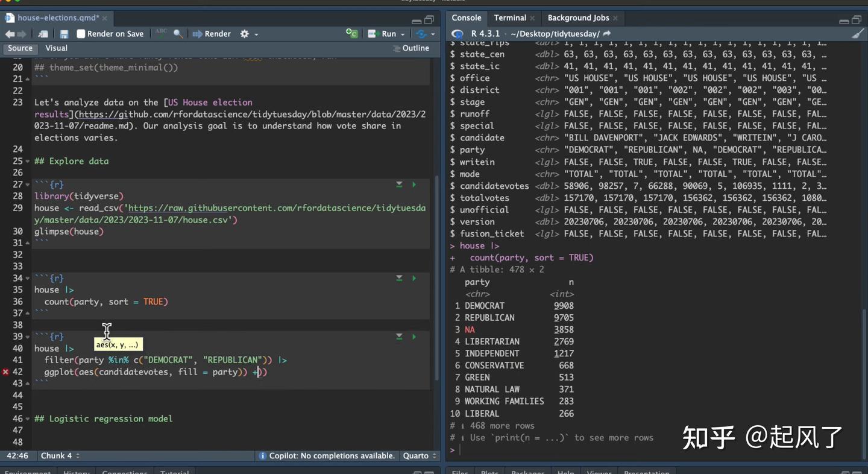Run spell check on document
Viewport: 868px width, 474px height.
[162, 34]
